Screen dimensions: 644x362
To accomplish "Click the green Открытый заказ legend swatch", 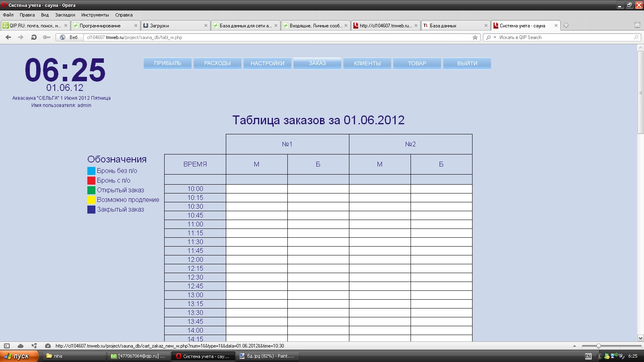I will pos(91,190).
